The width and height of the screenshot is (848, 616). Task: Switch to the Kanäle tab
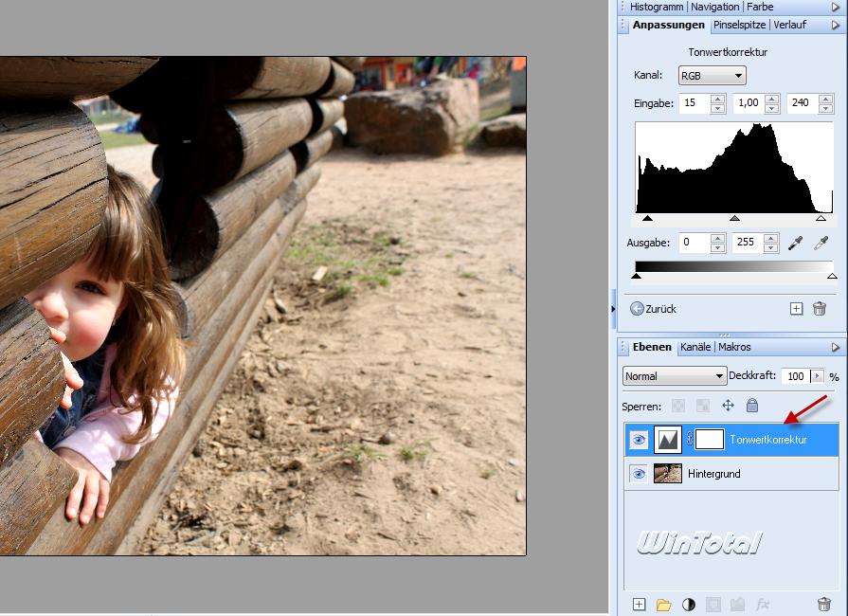point(695,347)
